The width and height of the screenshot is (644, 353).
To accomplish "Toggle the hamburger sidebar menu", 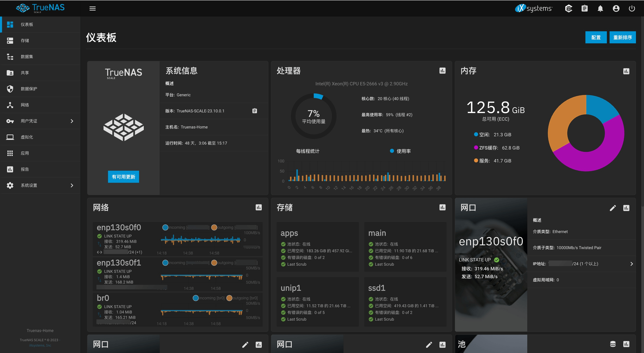I will (93, 8).
